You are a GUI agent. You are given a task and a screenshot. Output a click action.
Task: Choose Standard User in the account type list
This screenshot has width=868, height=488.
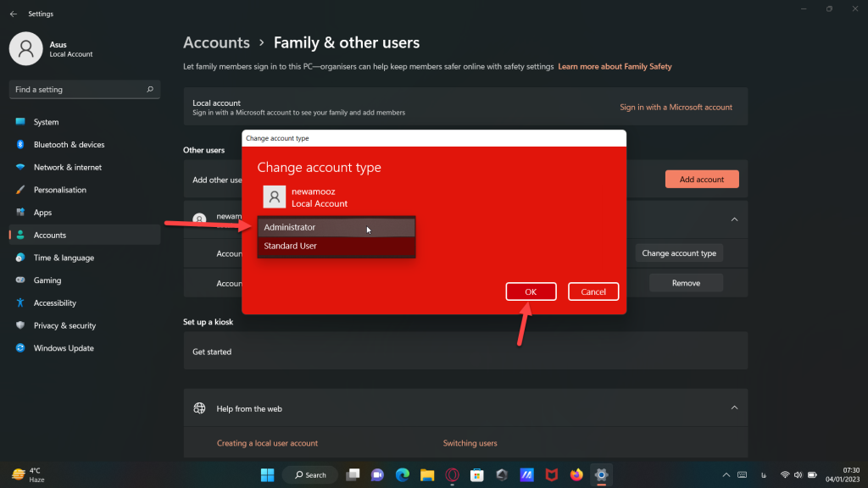click(x=336, y=247)
